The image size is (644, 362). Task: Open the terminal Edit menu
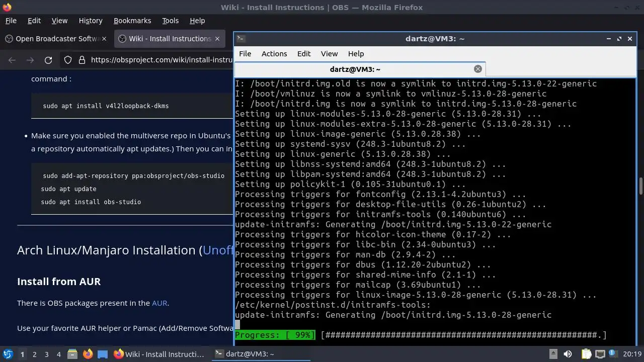coord(304,54)
